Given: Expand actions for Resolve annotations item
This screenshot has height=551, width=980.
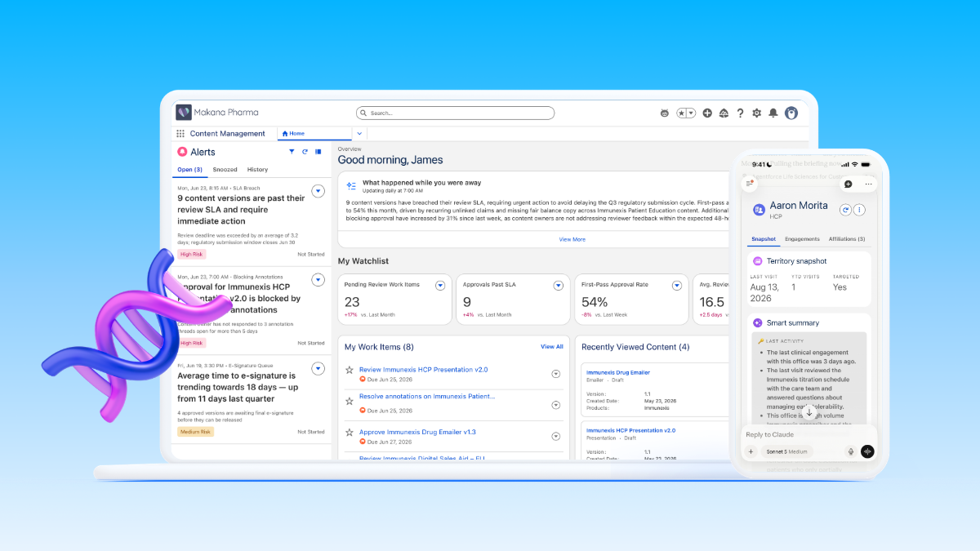Looking at the screenshot, I should click(x=556, y=405).
